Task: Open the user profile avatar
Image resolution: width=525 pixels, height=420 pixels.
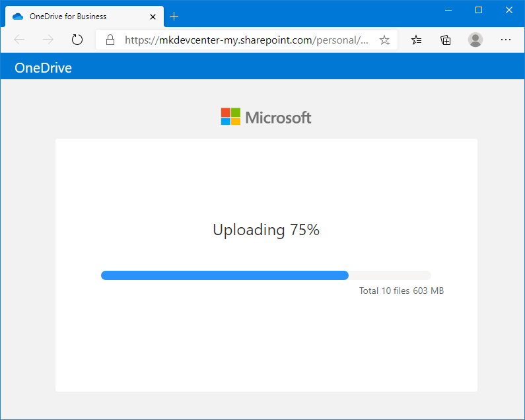Action: [475, 40]
